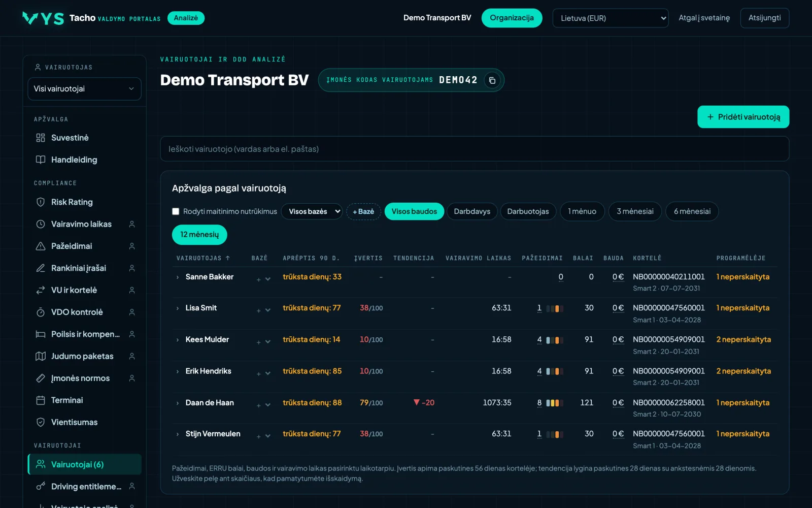Click the + Bazė add button
This screenshot has height=508, width=812.
[363, 211]
